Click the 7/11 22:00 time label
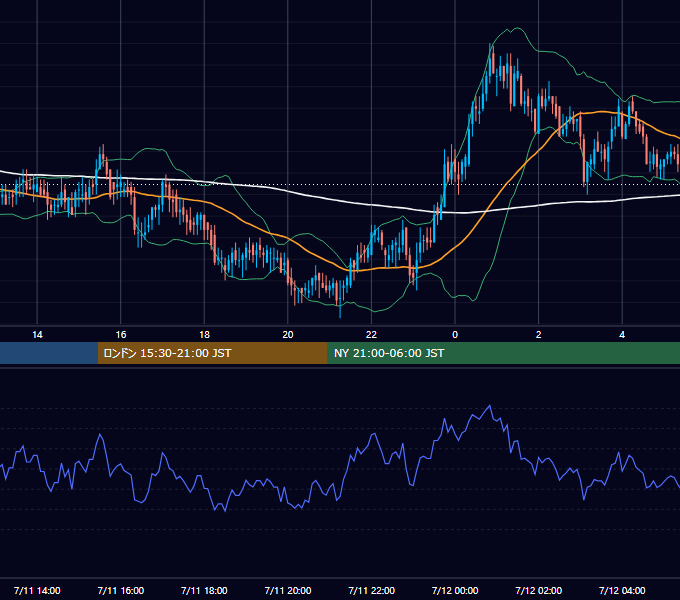Image resolution: width=680 pixels, height=600 pixels. click(x=372, y=590)
